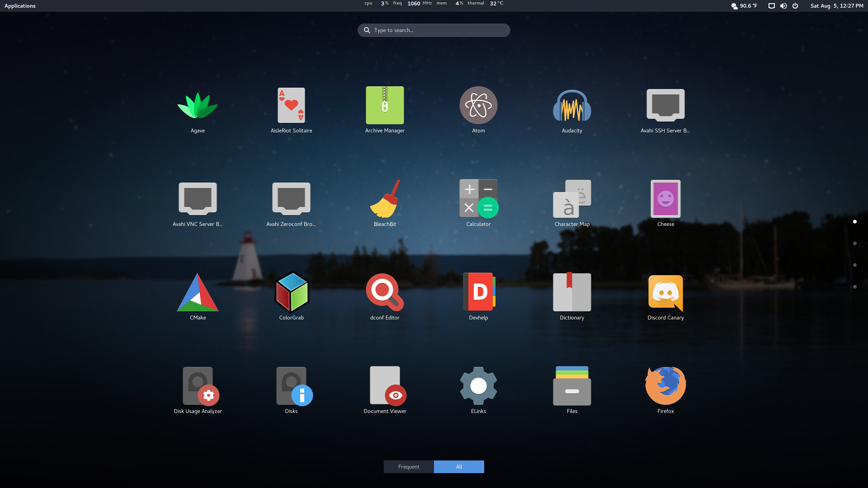Open the Calculator app

point(478,199)
